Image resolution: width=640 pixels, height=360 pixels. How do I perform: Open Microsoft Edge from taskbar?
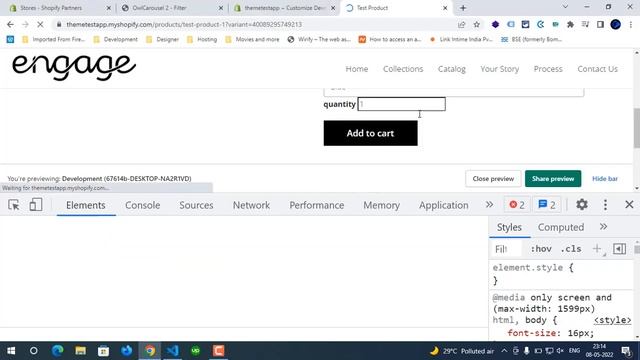(x=58, y=351)
